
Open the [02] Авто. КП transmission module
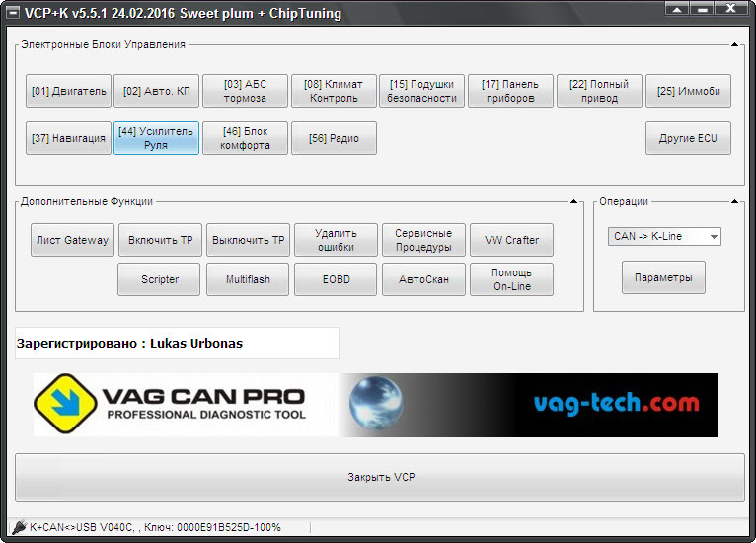[157, 91]
